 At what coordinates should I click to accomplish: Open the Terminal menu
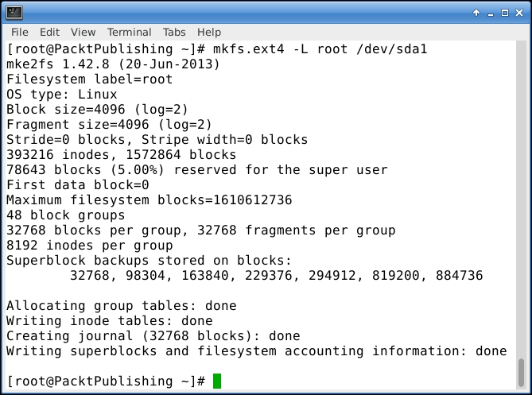[x=129, y=33]
